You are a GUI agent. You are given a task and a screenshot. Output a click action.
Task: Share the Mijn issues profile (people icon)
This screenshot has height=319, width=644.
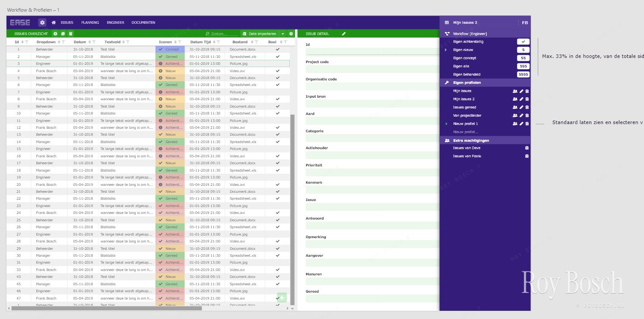pos(515,91)
